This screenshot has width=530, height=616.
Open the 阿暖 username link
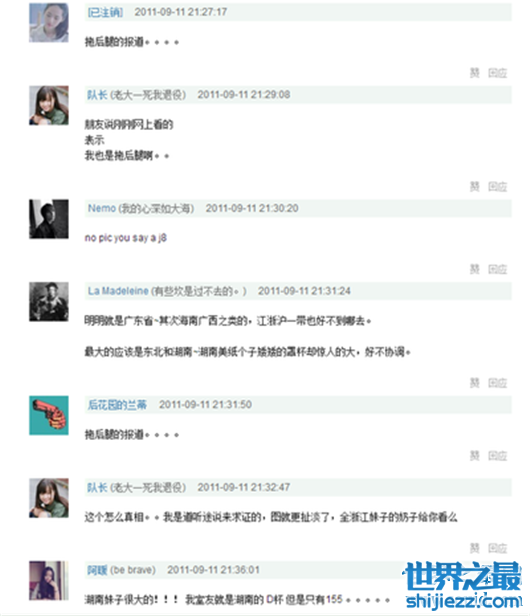(97, 570)
